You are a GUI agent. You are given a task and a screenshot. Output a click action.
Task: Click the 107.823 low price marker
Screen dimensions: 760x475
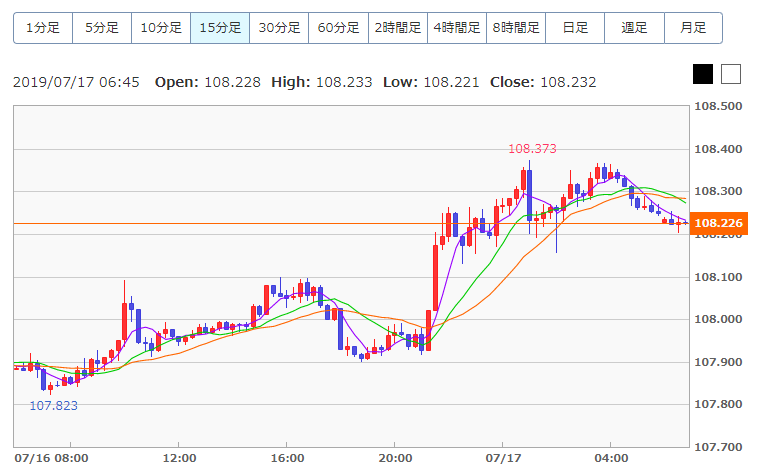pyautogui.click(x=54, y=406)
